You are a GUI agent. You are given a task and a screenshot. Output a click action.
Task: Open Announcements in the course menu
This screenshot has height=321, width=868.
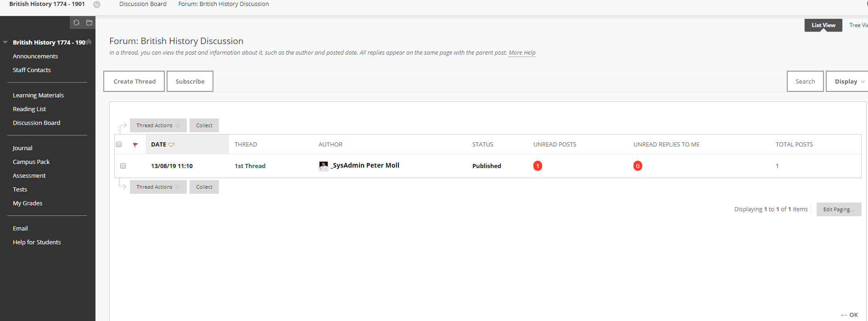(35, 56)
